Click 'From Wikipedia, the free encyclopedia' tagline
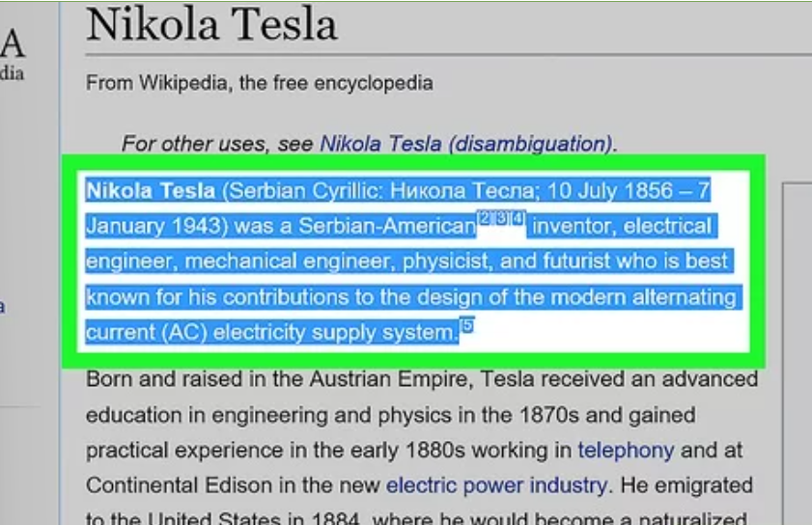Screen dimensions: 812x525 [x=259, y=83]
